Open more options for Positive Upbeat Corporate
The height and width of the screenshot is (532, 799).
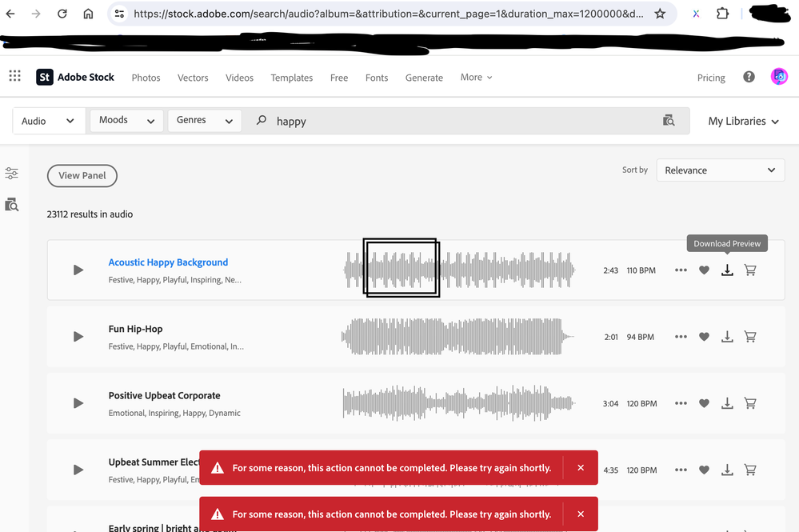pyautogui.click(x=681, y=404)
